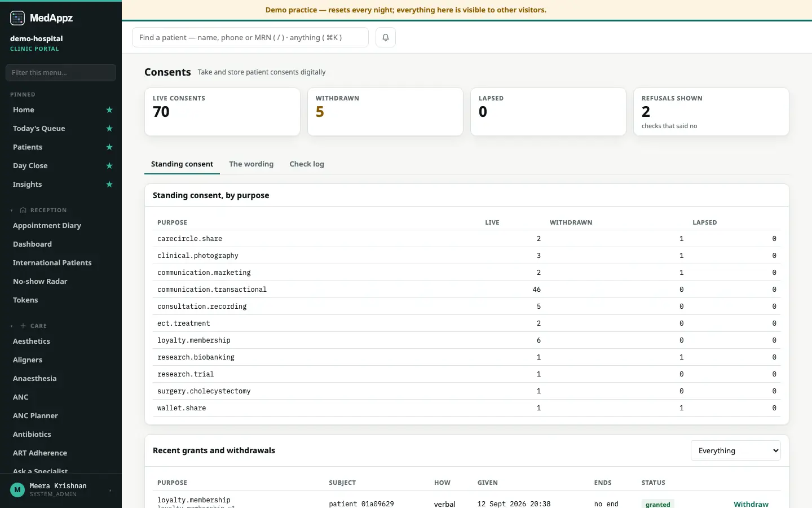Viewport: 812px width, 508px height.
Task: Open Aligners module
Action: coord(28,360)
